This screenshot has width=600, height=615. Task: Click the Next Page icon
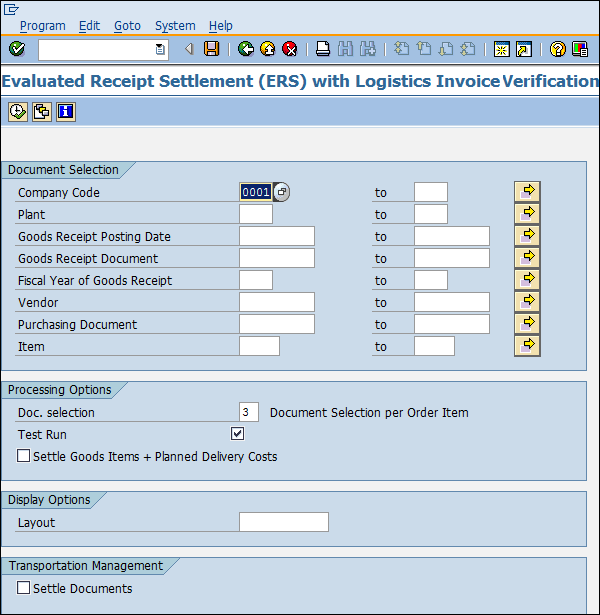[446, 49]
